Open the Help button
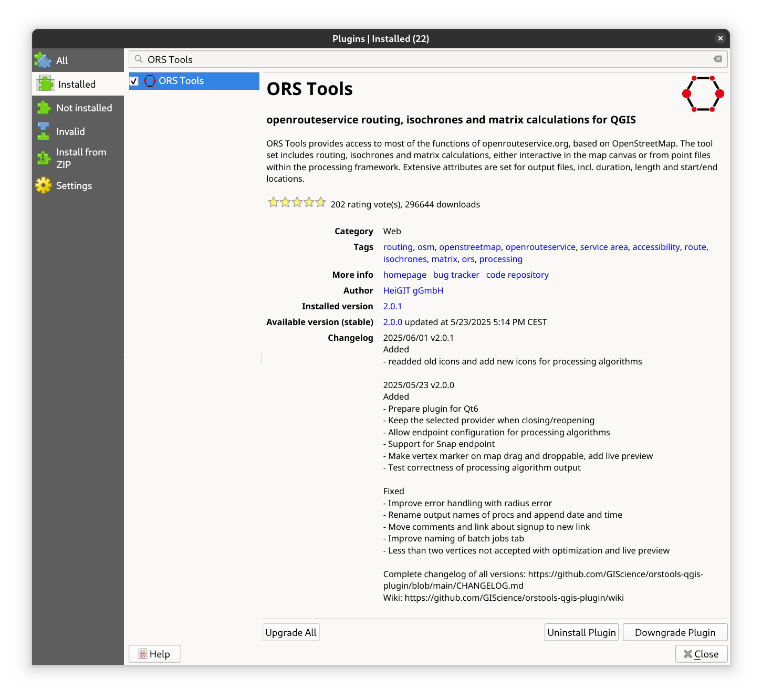The image size is (762, 700). [155, 654]
